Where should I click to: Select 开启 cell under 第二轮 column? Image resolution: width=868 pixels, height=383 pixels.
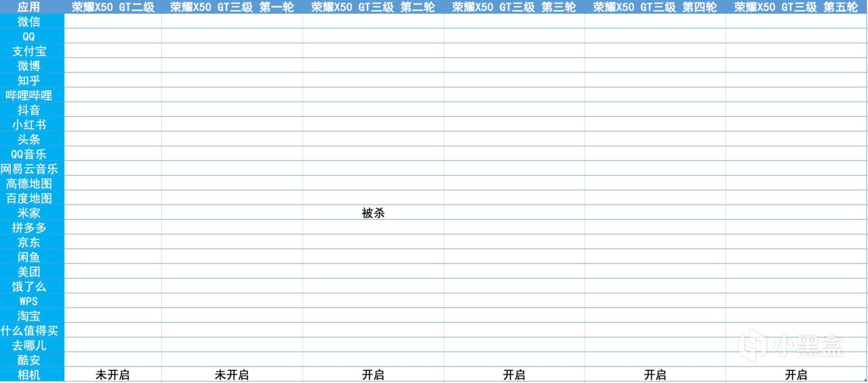click(373, 375)
